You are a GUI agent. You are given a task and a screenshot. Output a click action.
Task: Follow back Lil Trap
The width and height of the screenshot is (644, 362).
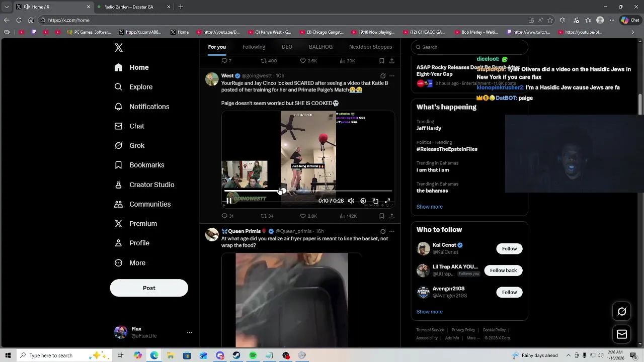pos(503,270)
